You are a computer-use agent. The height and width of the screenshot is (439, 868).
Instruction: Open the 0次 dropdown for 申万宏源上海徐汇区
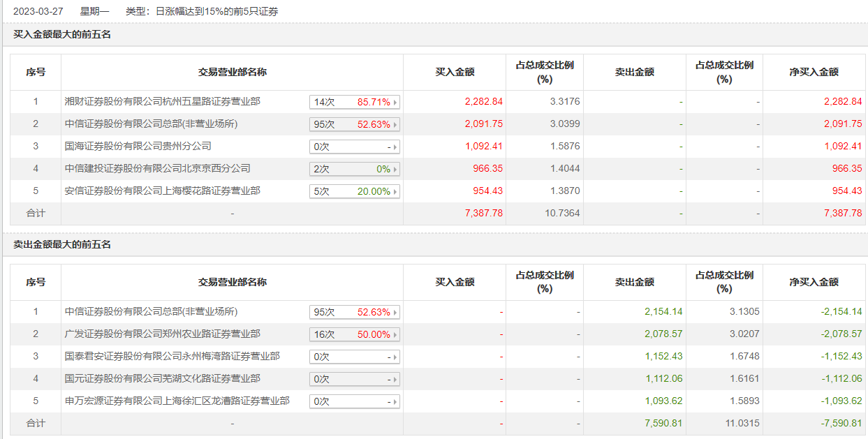[355, 401]
